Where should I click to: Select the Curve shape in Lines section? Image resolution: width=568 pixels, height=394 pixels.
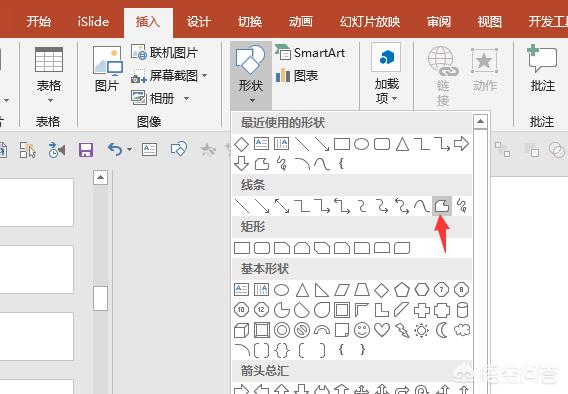point(421,206)
